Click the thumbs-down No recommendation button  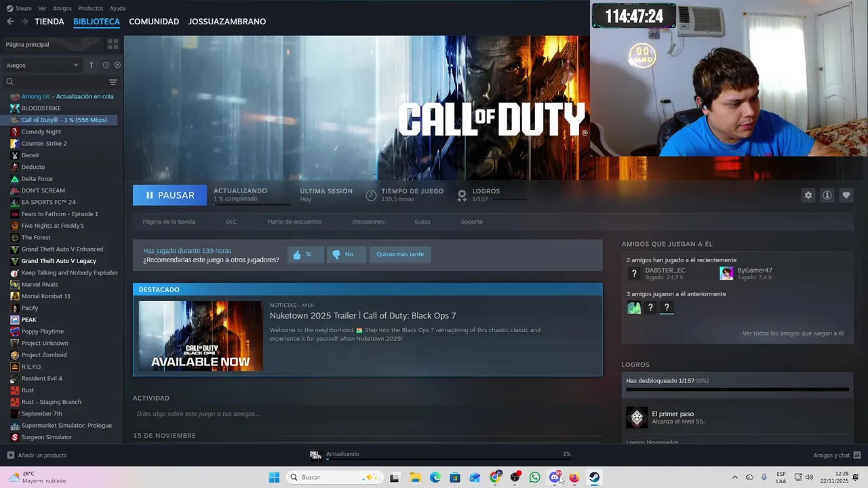pyautogui.click(x=346, y=254)
